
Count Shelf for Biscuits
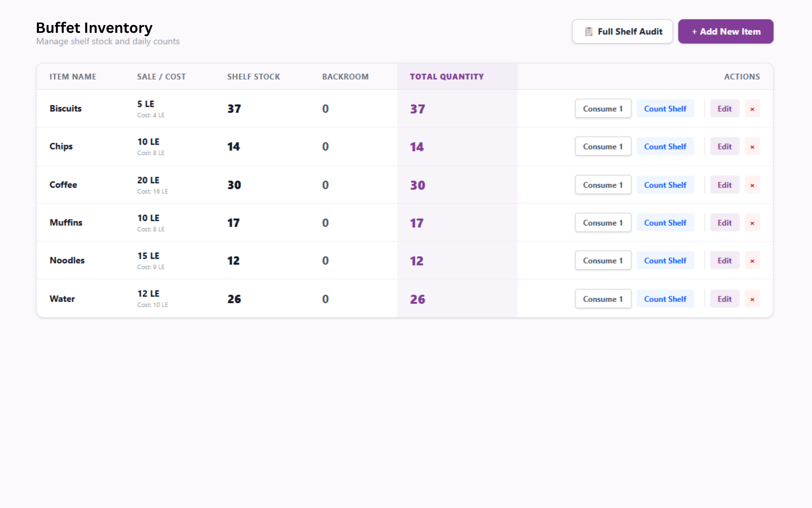point(665,109)
